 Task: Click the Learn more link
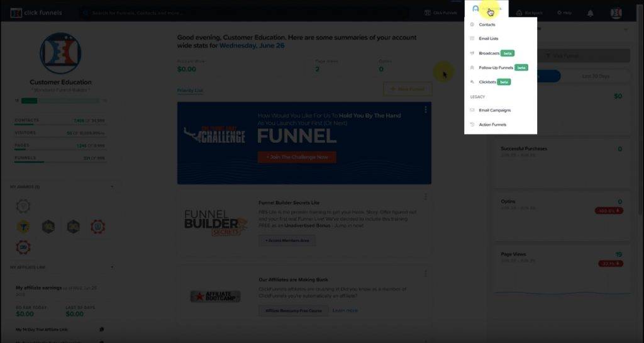[345, 310]
